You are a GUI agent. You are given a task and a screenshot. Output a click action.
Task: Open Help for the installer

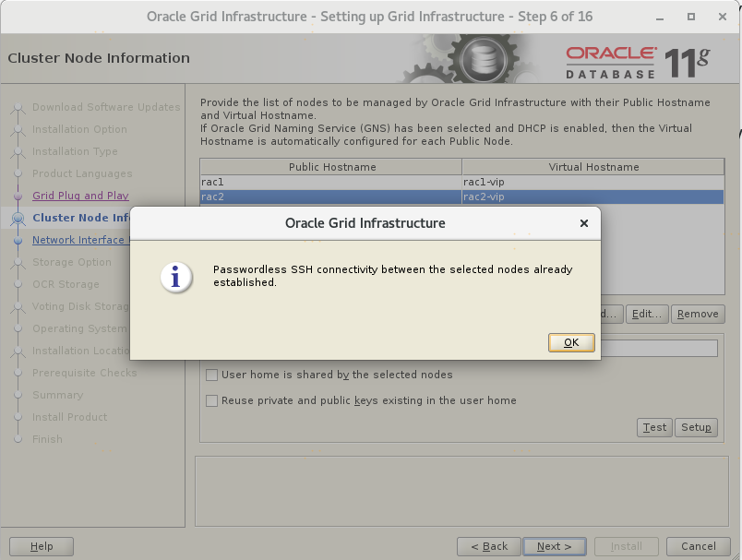coord(42,546)
